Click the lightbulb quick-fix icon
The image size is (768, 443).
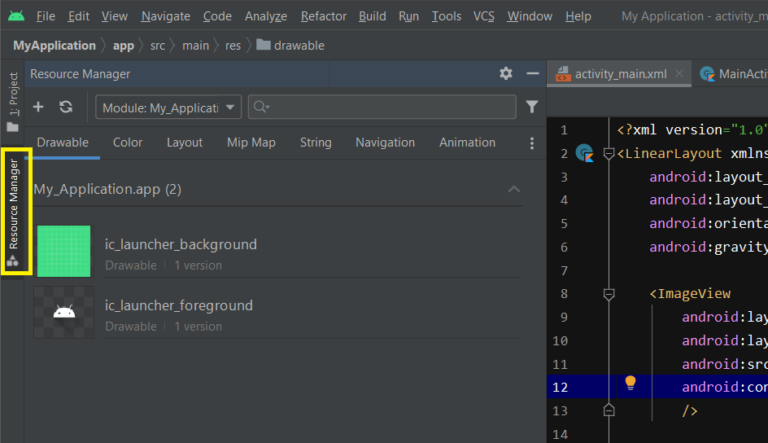(630, 383)
